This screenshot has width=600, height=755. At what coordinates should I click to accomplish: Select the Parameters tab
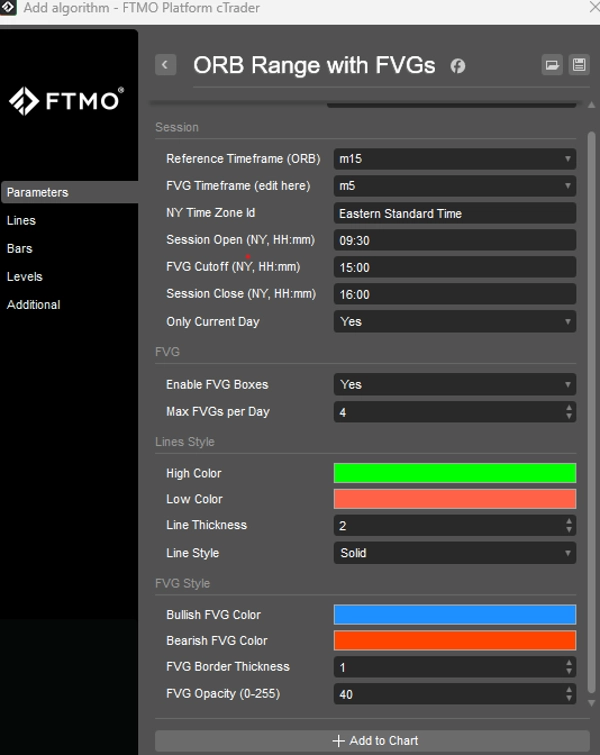pos(69,192)
